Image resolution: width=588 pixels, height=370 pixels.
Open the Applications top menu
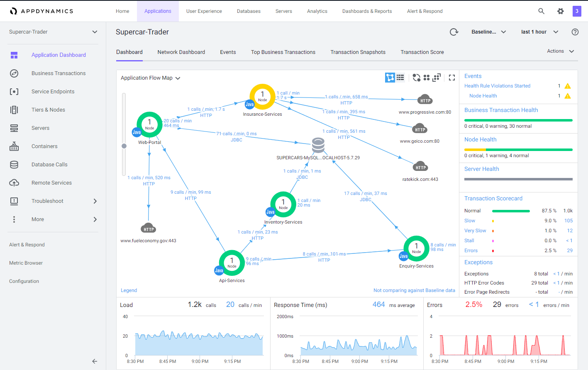(x=158, y=11)
